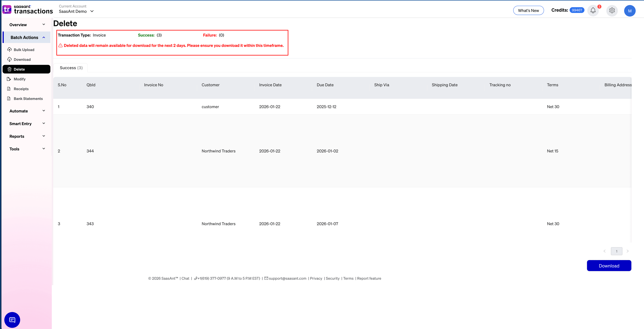Image resolution: width=644 pixels, height=329 pixels.
Task: Go to next page arrow in pagination
Action: coord(627,251)
